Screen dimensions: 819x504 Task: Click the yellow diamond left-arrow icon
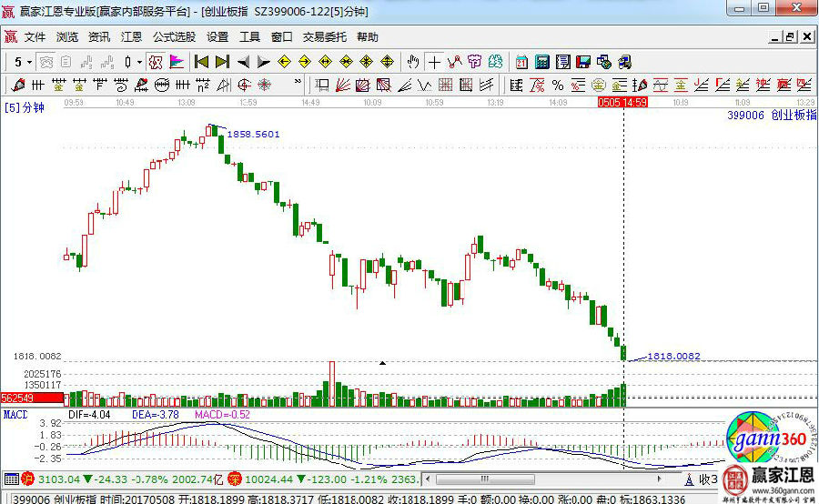tap(284, 62)
